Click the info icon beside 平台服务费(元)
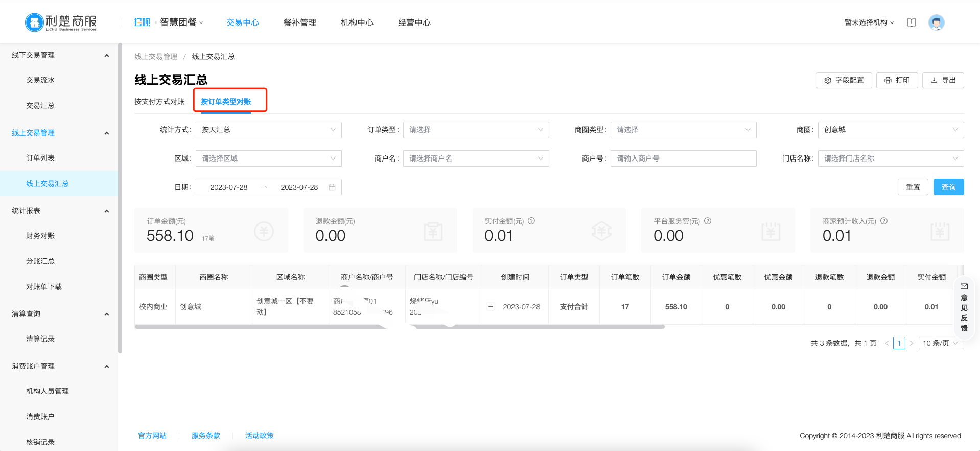Viewport: 980px width, 451px height. coord(708,221)
